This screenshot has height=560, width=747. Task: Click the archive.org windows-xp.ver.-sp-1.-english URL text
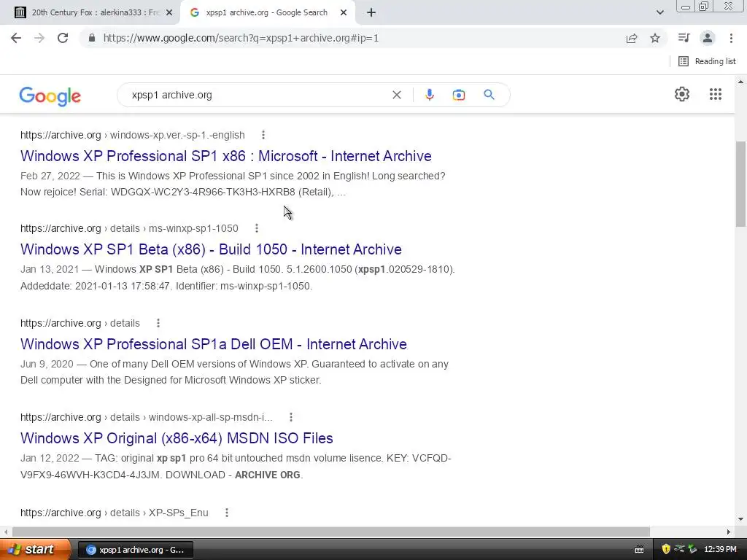click(x=133, y=135)
